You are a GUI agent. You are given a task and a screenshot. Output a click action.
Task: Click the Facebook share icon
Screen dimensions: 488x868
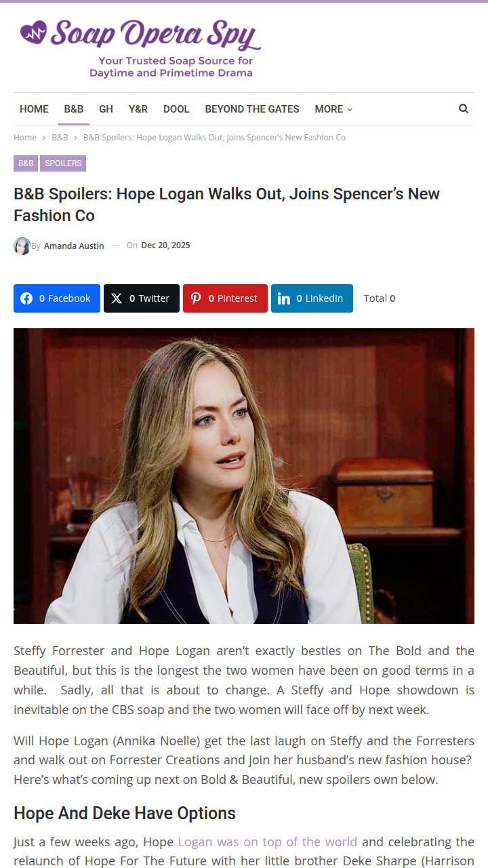[x=26, y=298]
